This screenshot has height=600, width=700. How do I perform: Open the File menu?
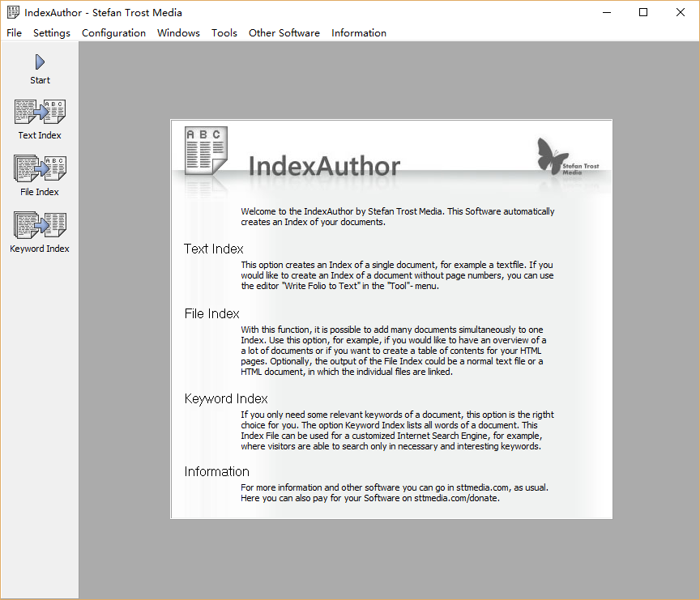click(15, 33)
